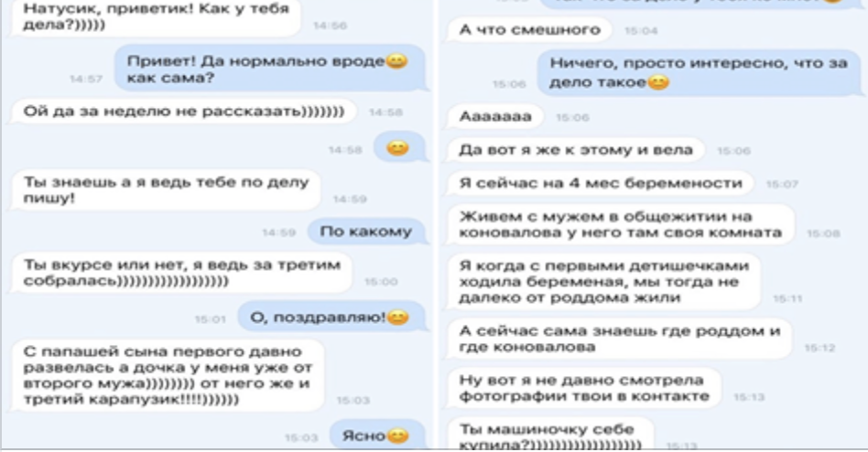Click the message 'Да вот я же к этому и вела'
Screen dimensions: 868x452
click(576, 150)
